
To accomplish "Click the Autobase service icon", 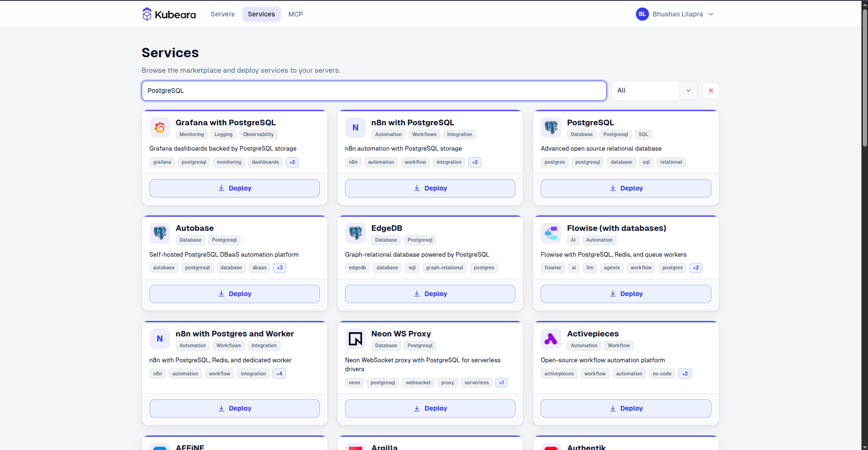I will (x=160, y=233).
